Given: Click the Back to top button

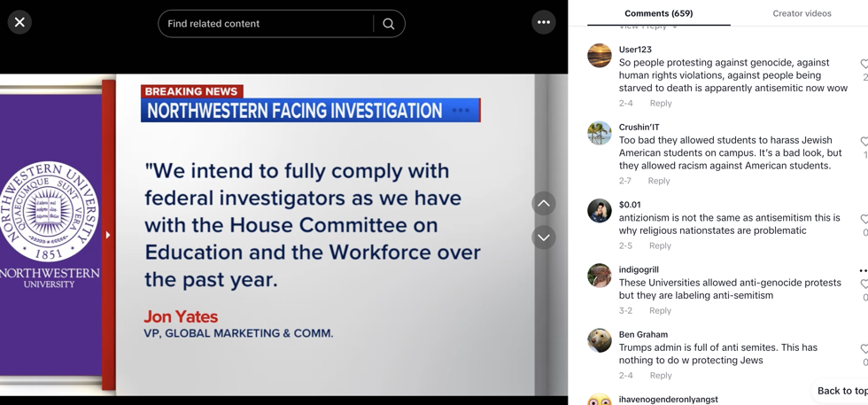Looking at the screenshot, I should [x=841, y=391].
